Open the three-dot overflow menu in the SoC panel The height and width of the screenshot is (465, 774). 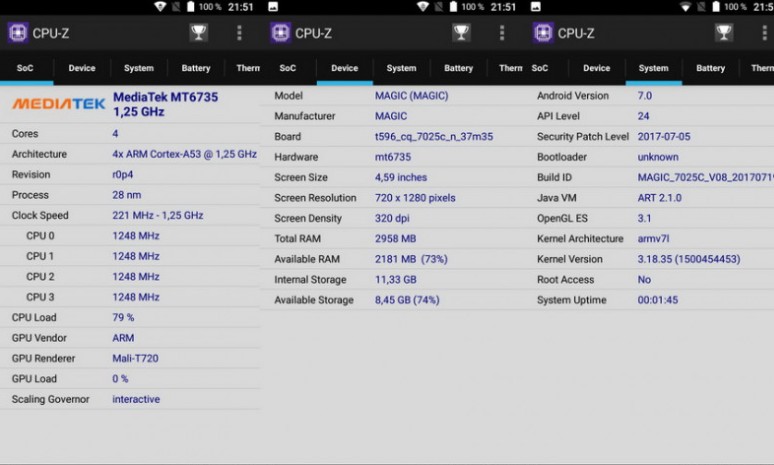[239, 33]
